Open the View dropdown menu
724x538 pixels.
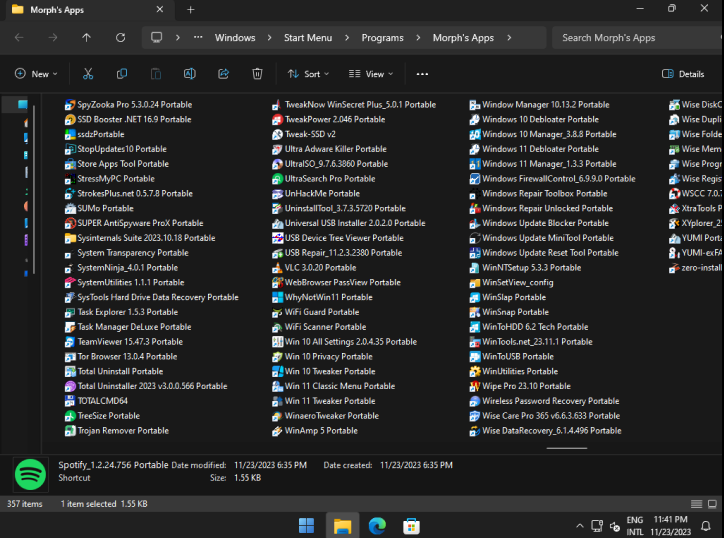click(371, 74)
